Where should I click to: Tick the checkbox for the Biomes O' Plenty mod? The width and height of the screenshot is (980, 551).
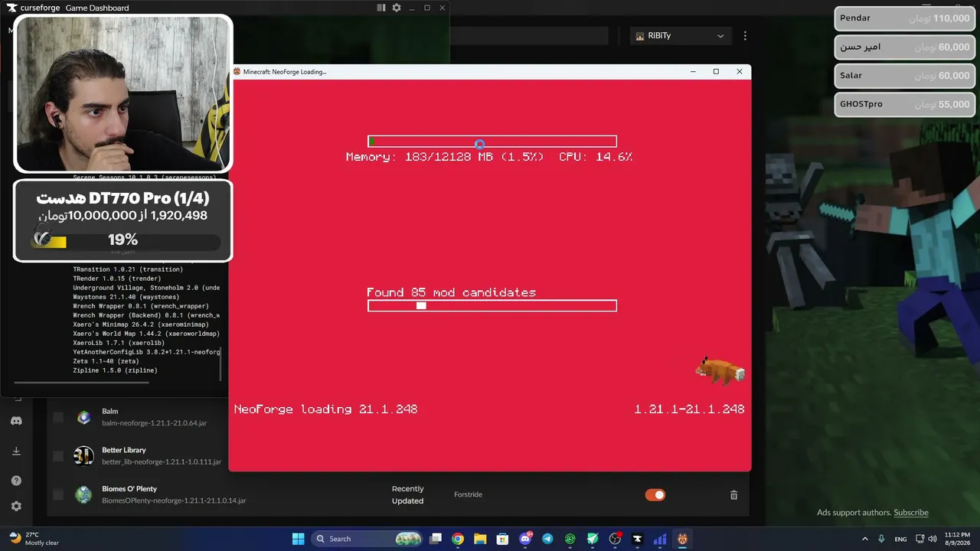[x=58, y=495]
